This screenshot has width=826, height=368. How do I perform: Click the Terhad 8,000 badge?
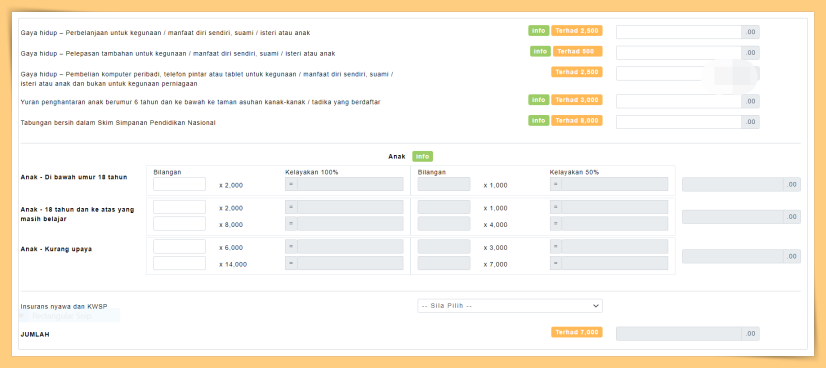[577, 121]
